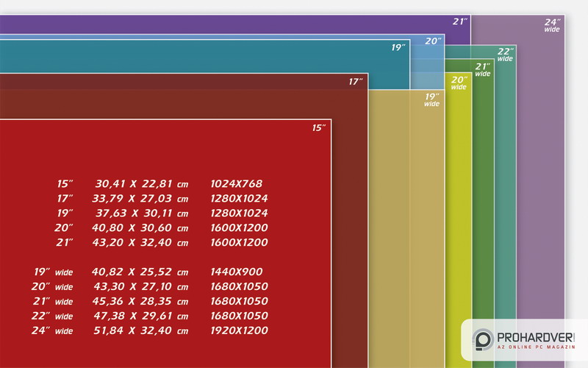The width and height of the screenshot is (588, 368).
Task: Click the 1920X1200 resolution text
Action: pyautogui.click(x=239, y=330)
